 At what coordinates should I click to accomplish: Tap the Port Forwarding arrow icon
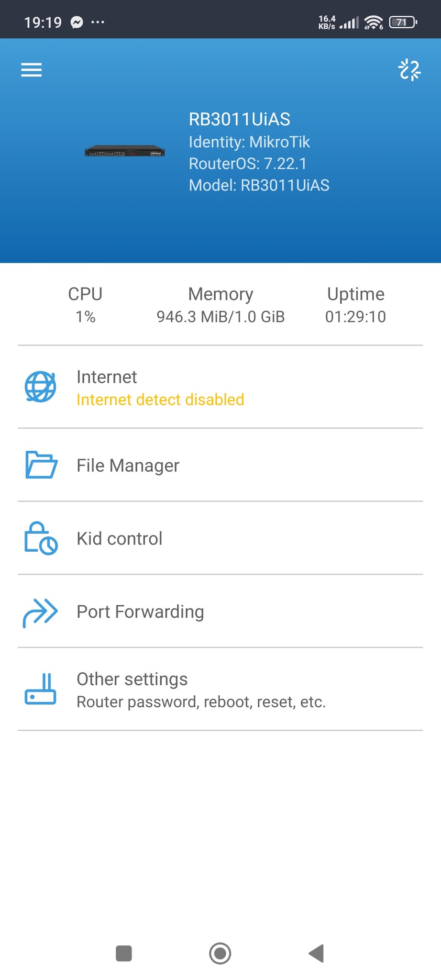(41, 612)
